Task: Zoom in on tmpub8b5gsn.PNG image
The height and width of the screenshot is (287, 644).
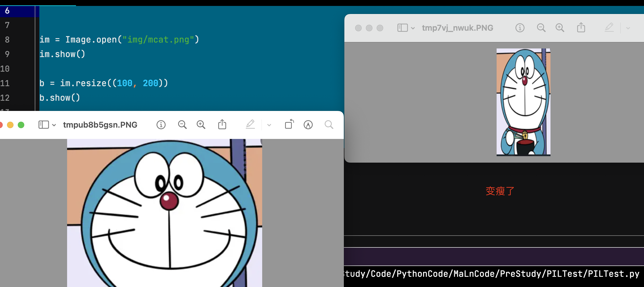Action: (201, 125)
